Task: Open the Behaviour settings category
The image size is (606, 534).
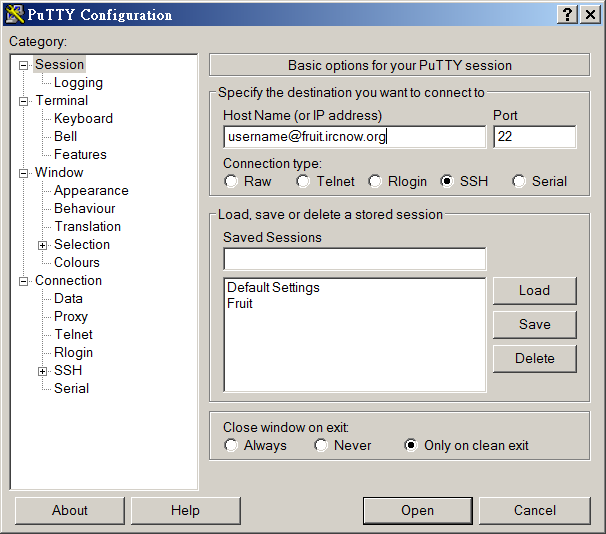Action: (85, 208)
